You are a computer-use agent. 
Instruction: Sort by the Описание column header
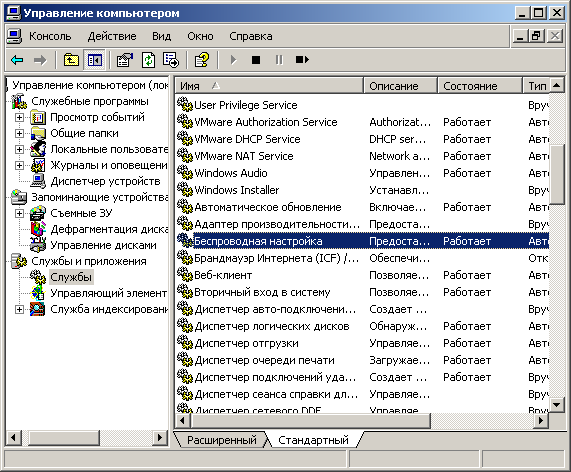(x=400, y=86)
